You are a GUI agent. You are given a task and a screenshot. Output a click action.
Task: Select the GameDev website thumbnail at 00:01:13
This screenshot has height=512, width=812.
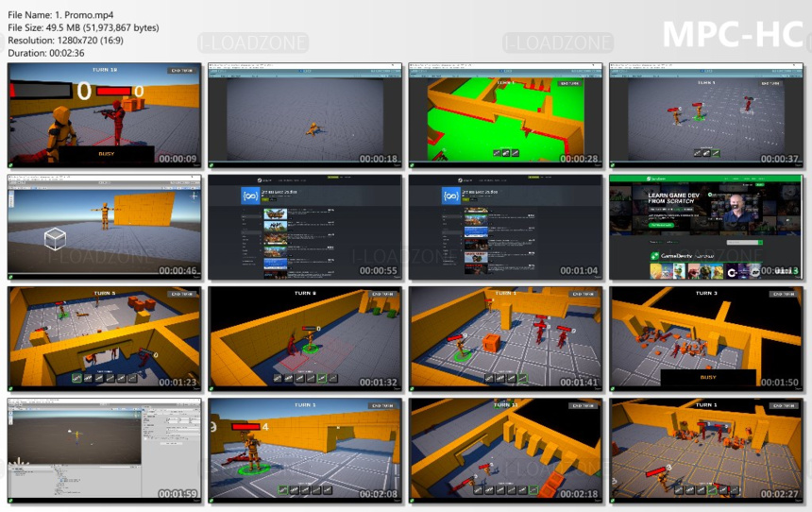coord(706,227)
